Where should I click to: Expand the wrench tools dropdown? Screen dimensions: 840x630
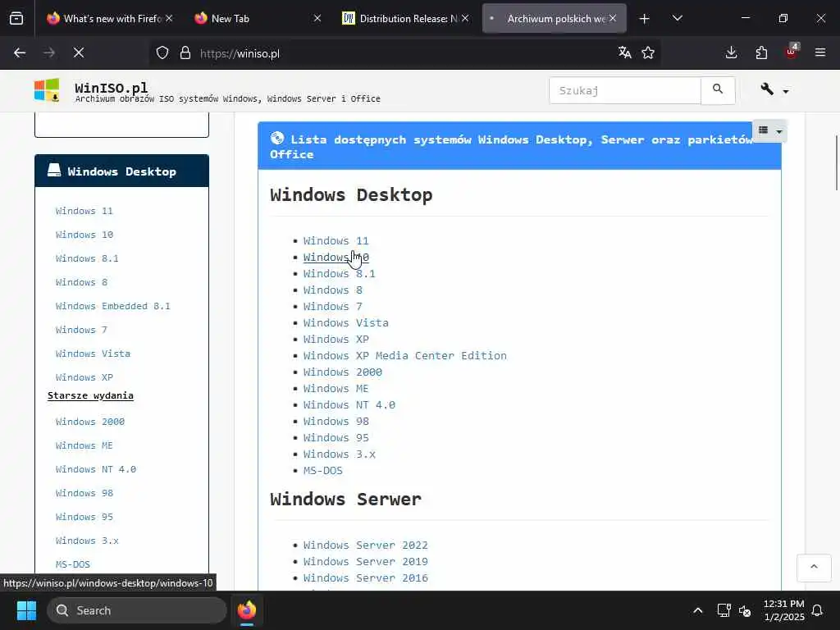[x=774, y=90]
